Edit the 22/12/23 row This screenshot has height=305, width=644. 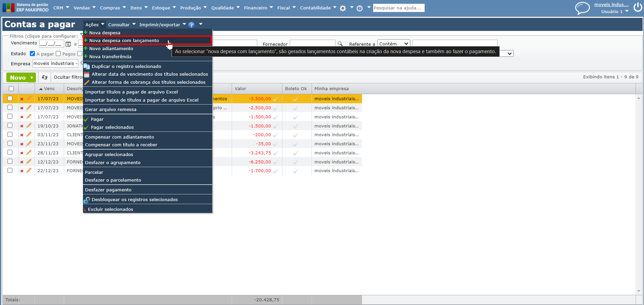click(x=29, y=170)
